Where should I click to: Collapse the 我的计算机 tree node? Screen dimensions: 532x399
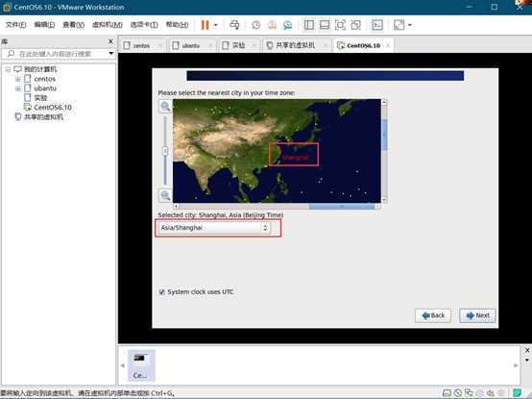click(x=8, y=69)
